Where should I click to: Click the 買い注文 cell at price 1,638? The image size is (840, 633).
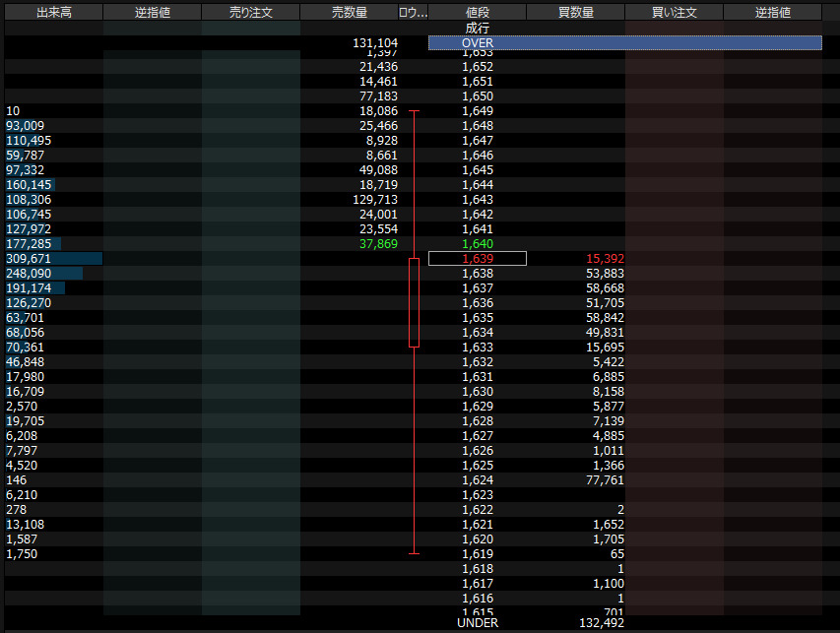pos(674,274)
